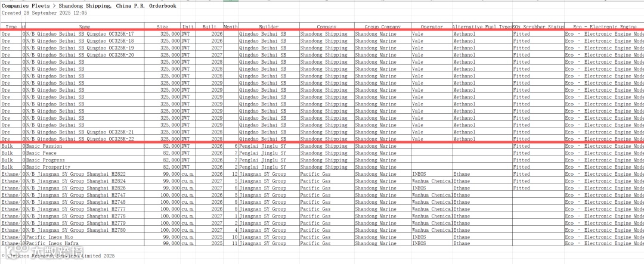Image resolution: width=644 pixels, height=264 pixels.
Task: Click 'Penglai Jinglu SY' in Basic Passion row
Action: tap(268, 146)
